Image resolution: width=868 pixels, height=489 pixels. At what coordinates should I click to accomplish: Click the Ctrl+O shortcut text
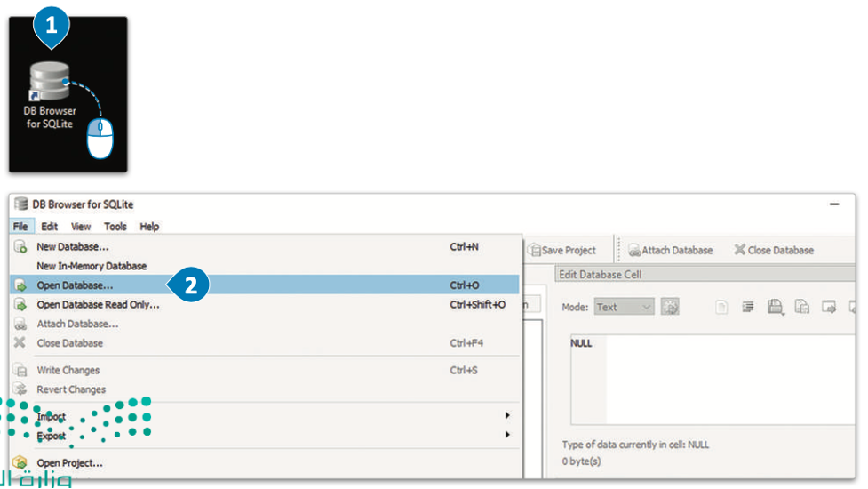tap(465, 285)
